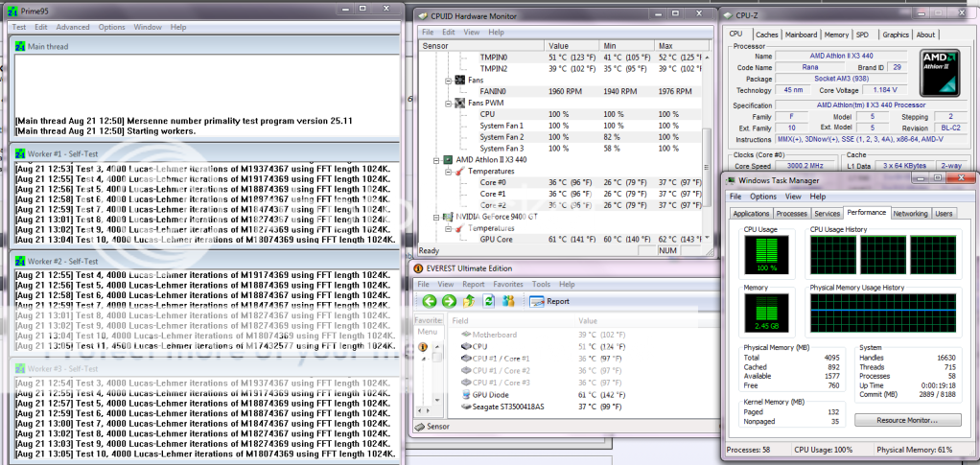Click the green Forward arrow in EVEREST

449,301
